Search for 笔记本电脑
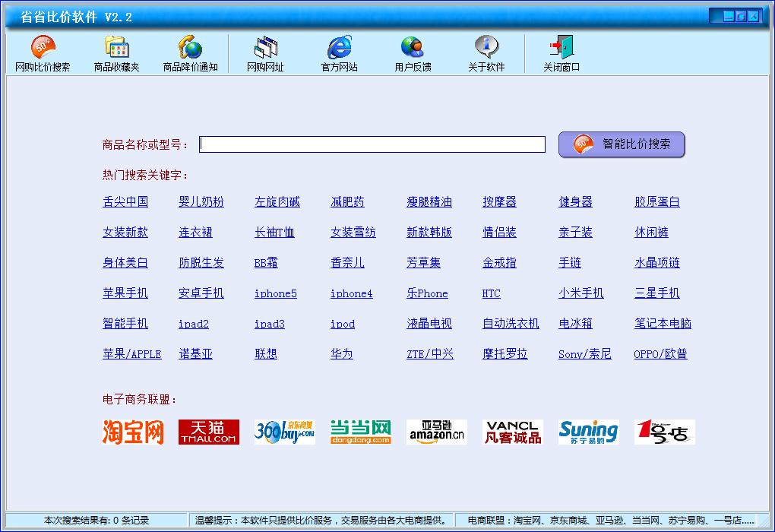The height and width of the screenshot is (532, 775). [663, 323]
